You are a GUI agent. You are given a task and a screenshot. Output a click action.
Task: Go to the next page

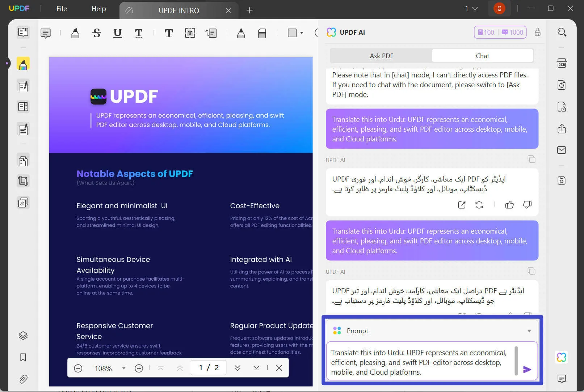pos(238,368)
